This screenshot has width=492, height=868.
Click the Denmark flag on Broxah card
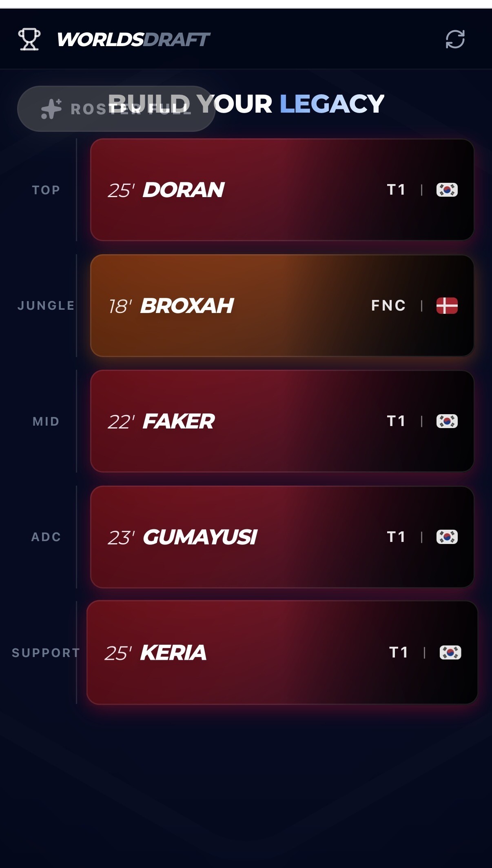447,306
